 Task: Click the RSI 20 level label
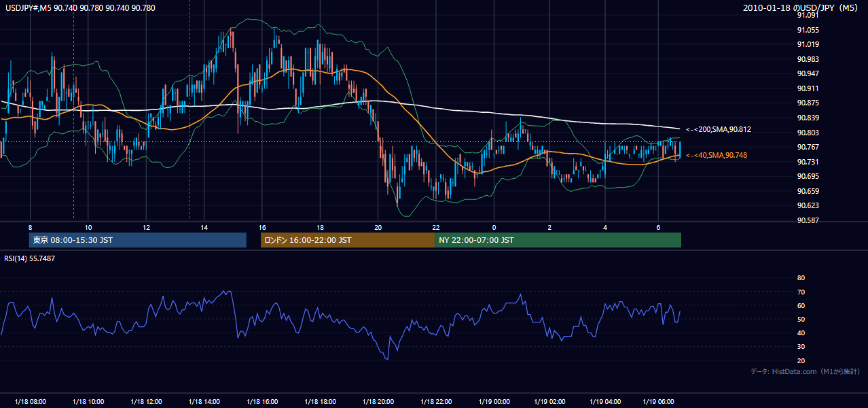[x=801, y=360]
